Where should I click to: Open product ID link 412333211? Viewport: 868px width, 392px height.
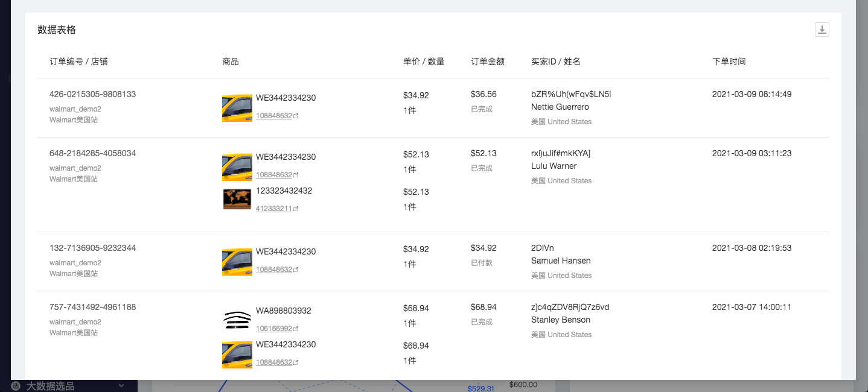(273, 209)
